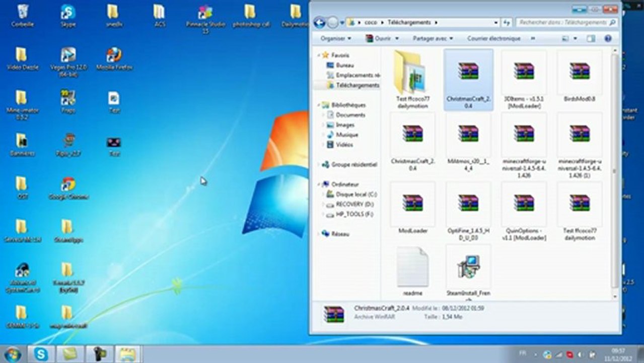Click the Windows Start orb

(x=12, y=354)
